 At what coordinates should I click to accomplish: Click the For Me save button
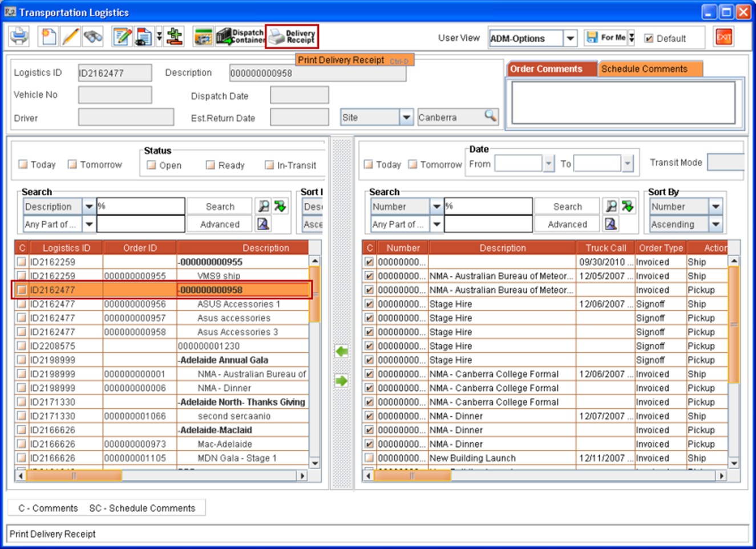[605, 38]
